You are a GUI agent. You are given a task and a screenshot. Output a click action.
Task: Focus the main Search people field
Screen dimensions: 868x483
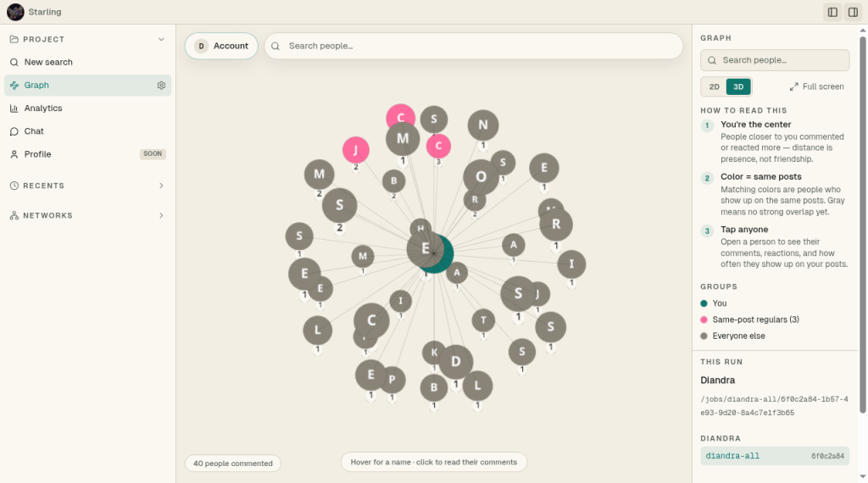(x=473, y=46)
